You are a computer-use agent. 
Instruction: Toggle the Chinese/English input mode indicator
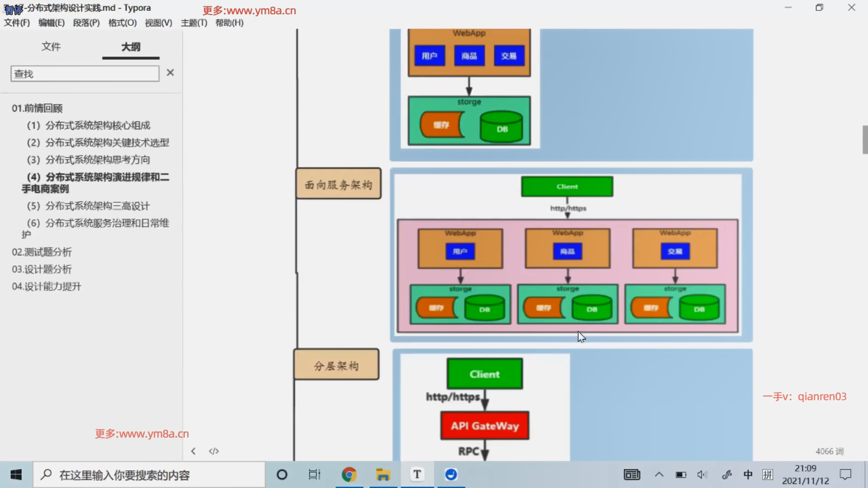tap(748, 474)
